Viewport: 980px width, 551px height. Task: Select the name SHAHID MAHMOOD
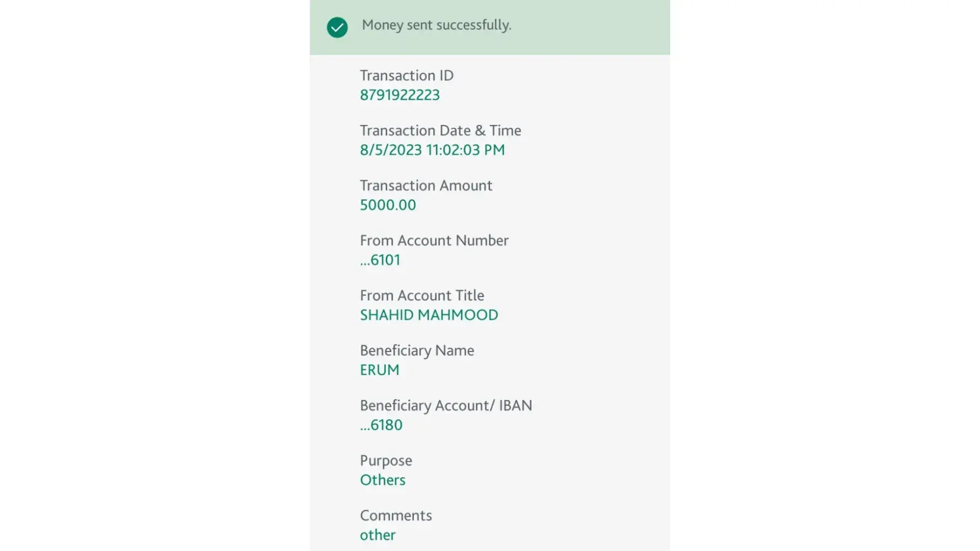coord(429,315)
